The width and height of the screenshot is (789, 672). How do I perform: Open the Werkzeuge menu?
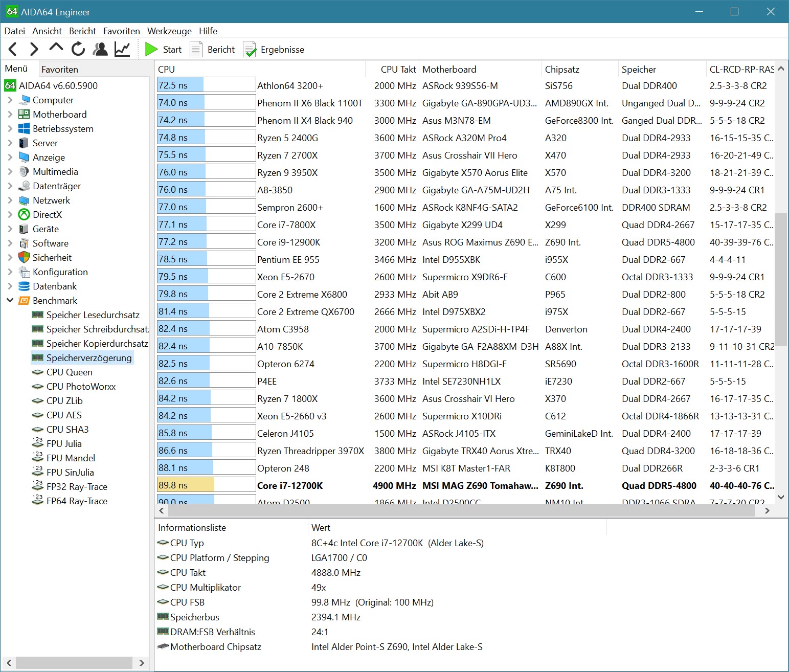(169, 31)
